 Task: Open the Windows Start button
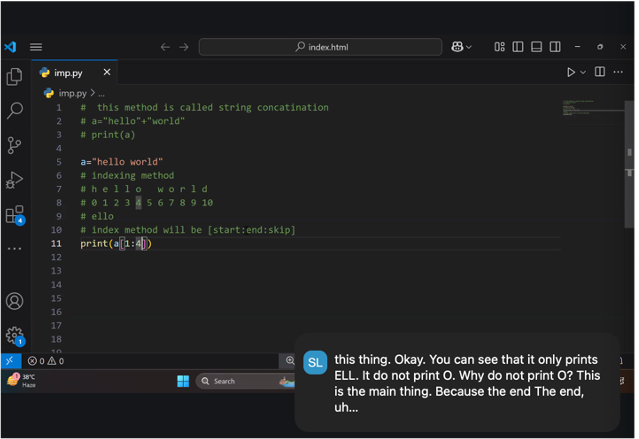[183, 381]
